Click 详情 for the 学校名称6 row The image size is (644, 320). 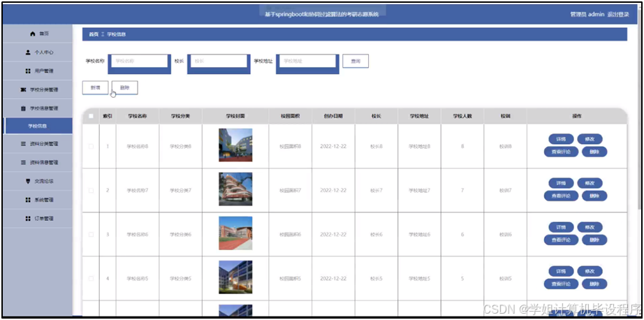coord(561,227)
